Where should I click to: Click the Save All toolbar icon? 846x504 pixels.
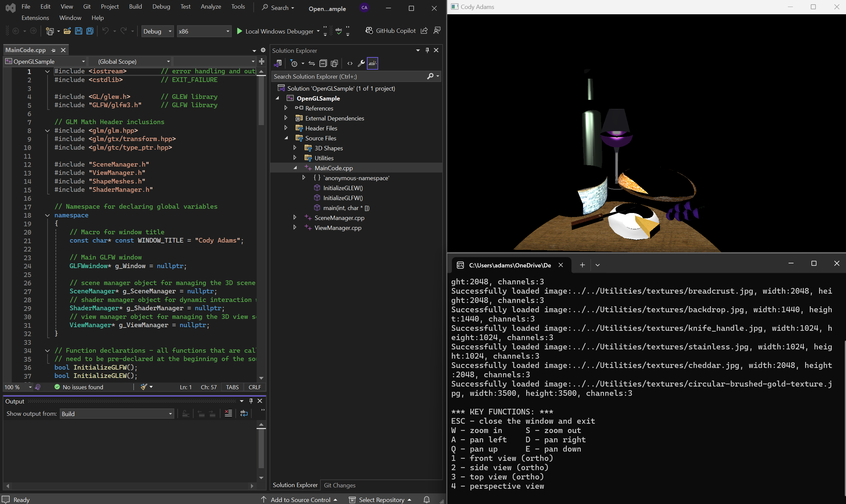[90, 31]
